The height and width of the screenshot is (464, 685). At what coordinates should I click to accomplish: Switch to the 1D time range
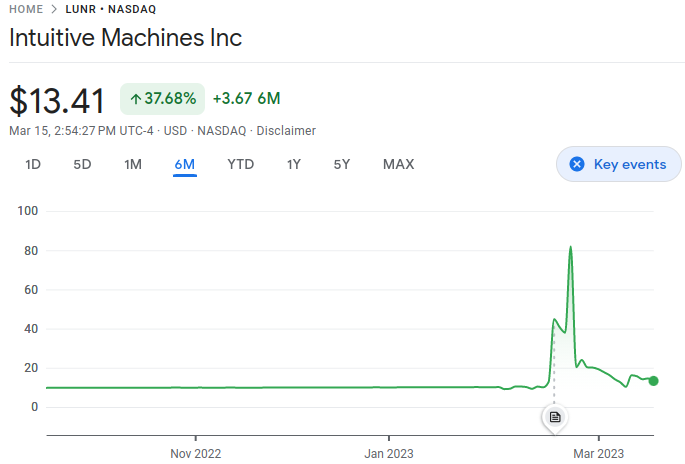point(33,164)
